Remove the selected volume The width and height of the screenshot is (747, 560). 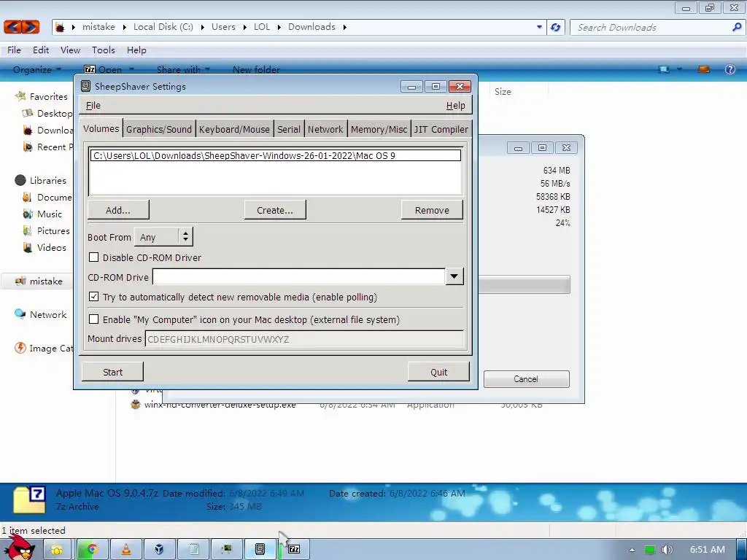(432, 210)
